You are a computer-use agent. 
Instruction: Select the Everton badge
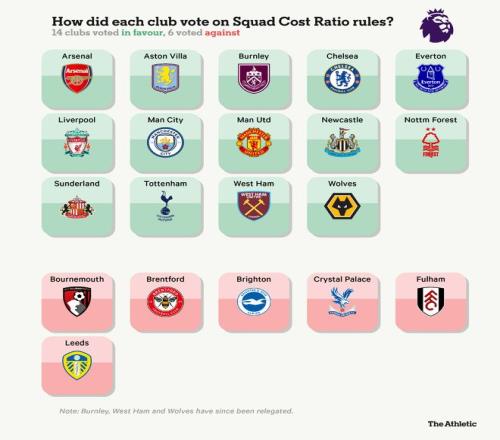pyautogui.click(x=431, y=79)
